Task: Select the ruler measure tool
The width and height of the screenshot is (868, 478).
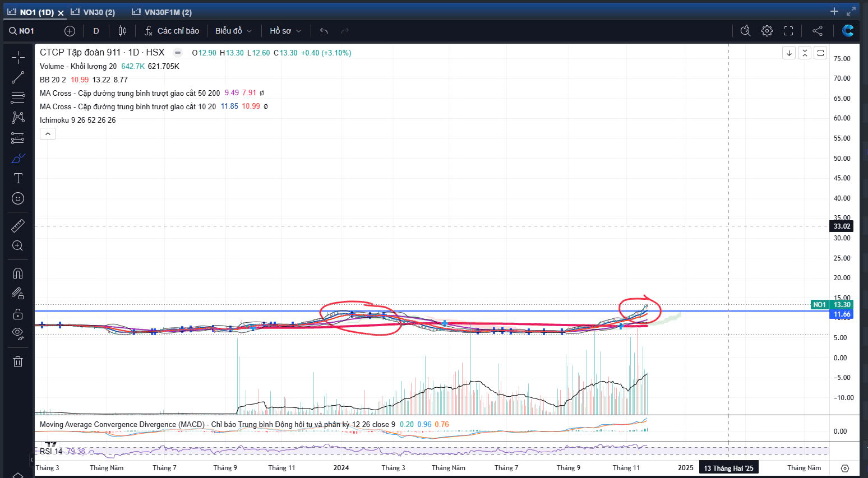Action: 18,225
